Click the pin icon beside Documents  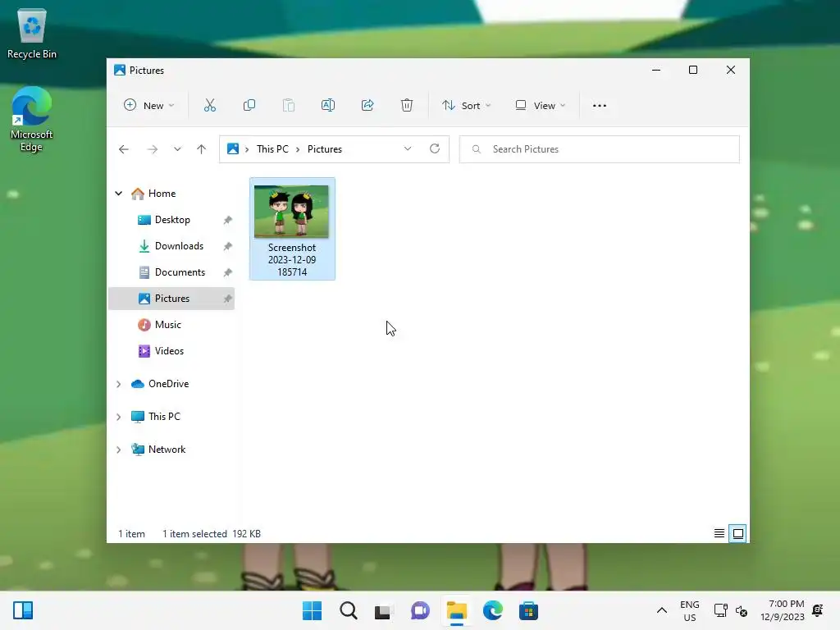(x=228, y=272)
